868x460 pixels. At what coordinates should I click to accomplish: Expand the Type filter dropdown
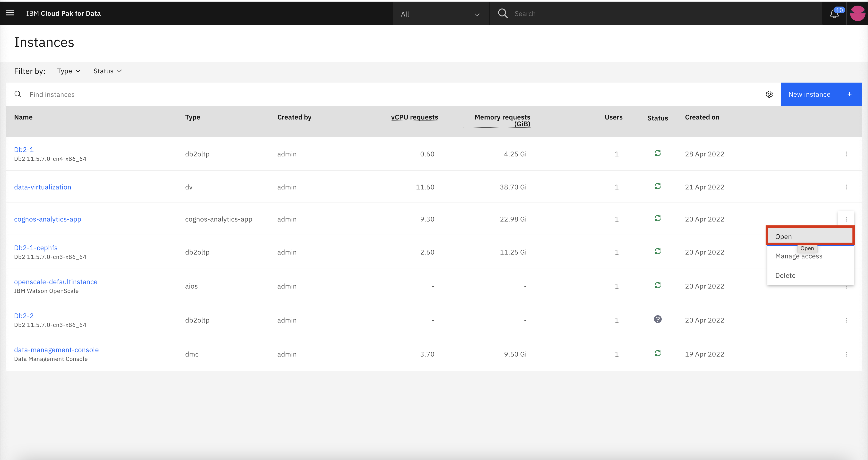(69, 71)
